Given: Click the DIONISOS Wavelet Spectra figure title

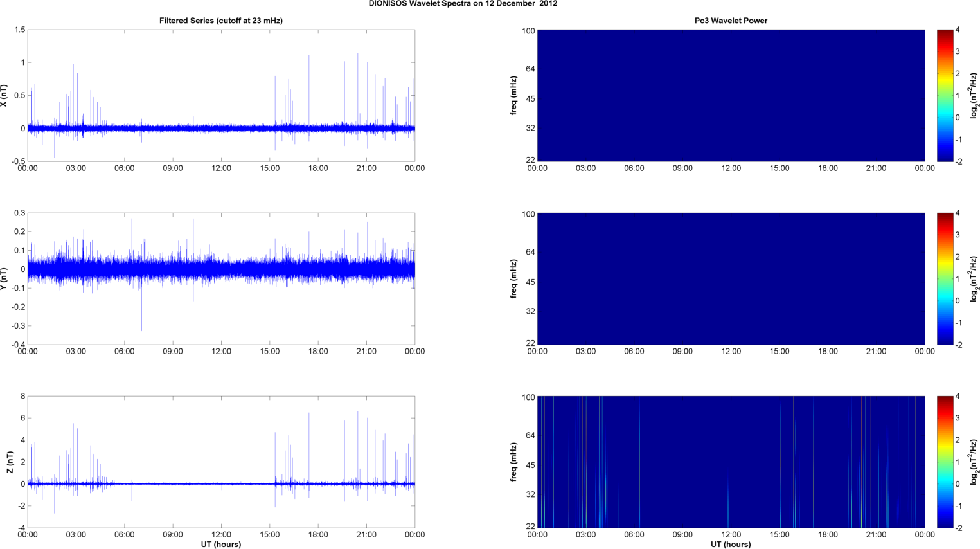Looking at the screenshot, I should [x=463, y=4].
